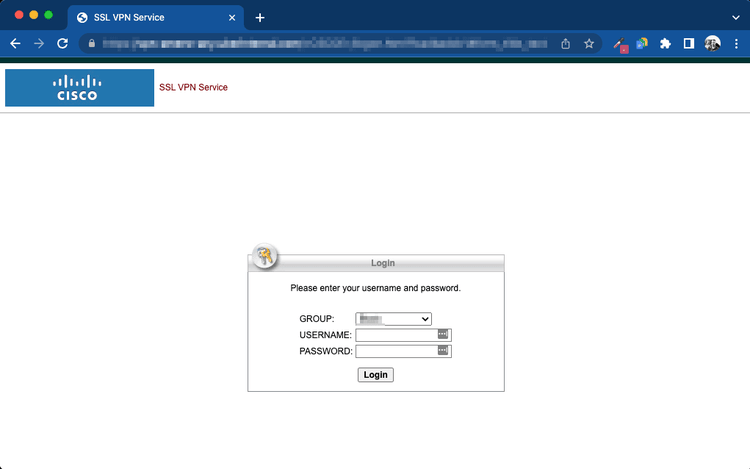Click the share icon in address bar
This screenshot has height=469, width=750.
(566, 44)
